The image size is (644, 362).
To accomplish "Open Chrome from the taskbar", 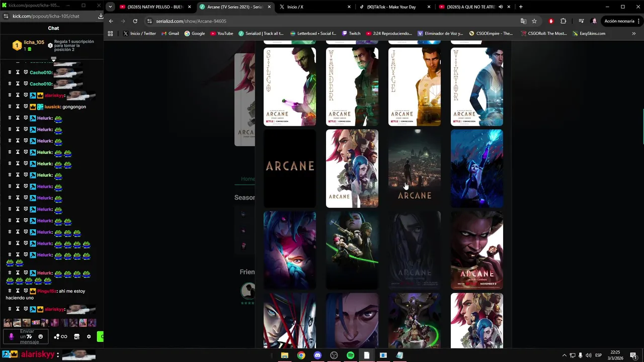I will 301,355.
